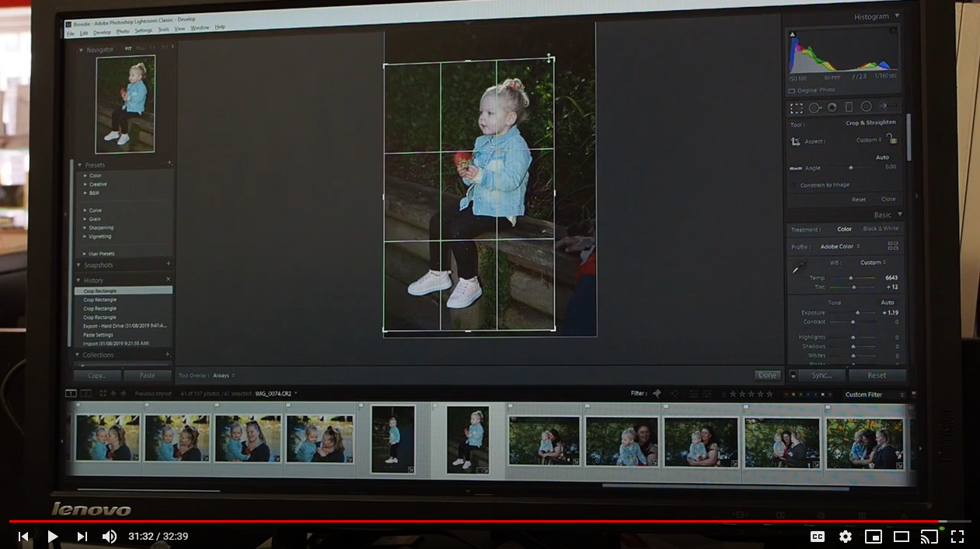
Task: Click the Exposure slider handle
Action: pyautogui.click(x=856, y=313)
